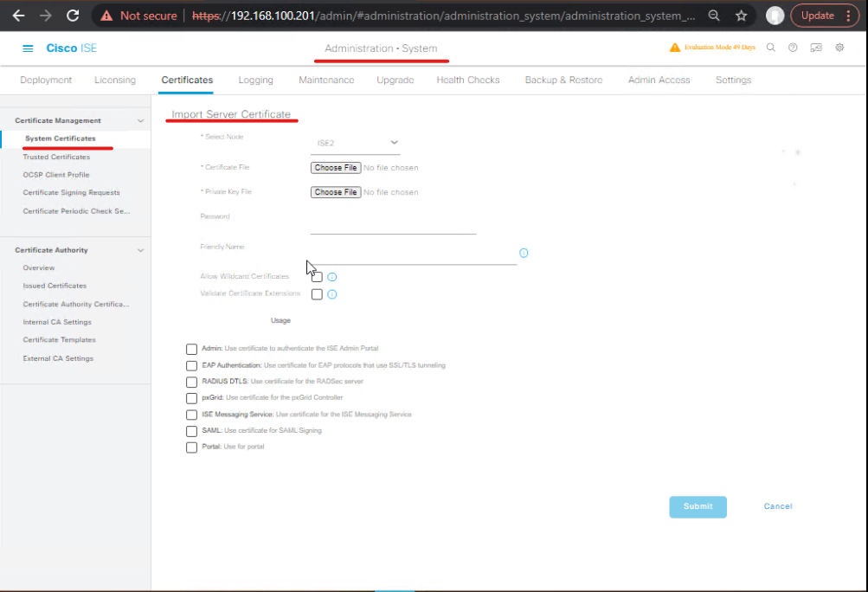Go forward in browser history
Screen dimensions: 868x592
point(45,16)
